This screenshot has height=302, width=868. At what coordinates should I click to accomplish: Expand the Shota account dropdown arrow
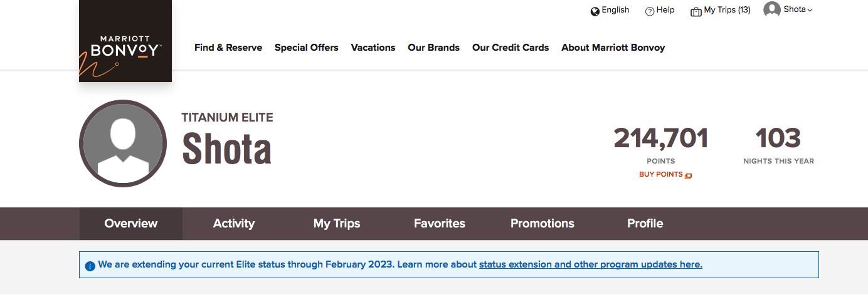tap(810, 10)
